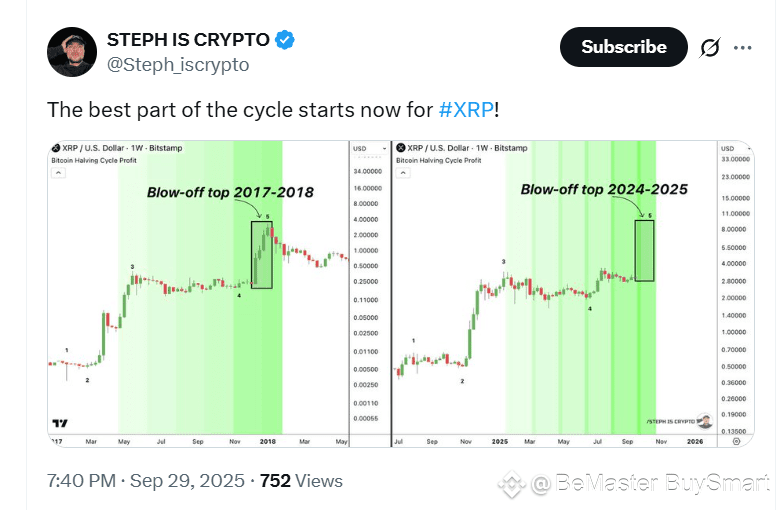Click the #XRP hashtag link
This screenshot has width=777, height=510.
click(x=466, y=110)
